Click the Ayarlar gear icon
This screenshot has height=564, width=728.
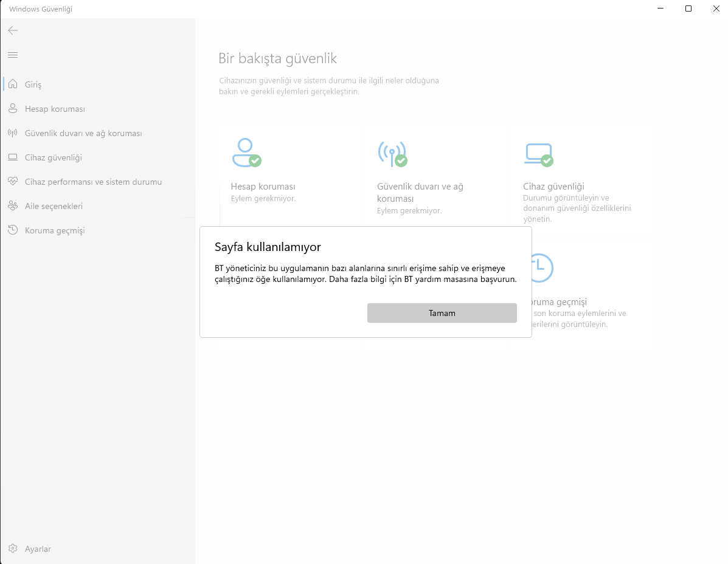13,549
